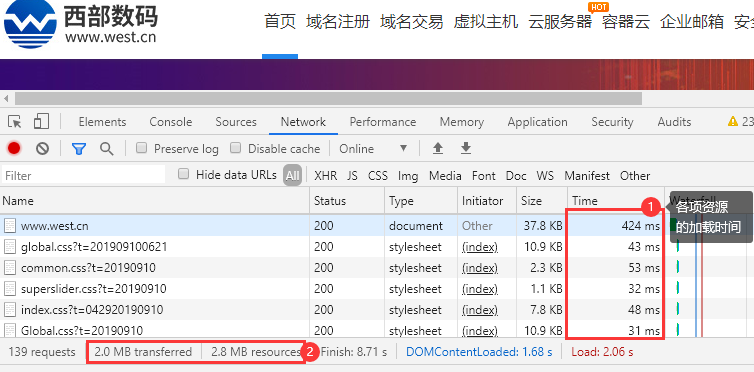Select the Network tab
This screenshot has width=754, height=372.
click(303, 122)
